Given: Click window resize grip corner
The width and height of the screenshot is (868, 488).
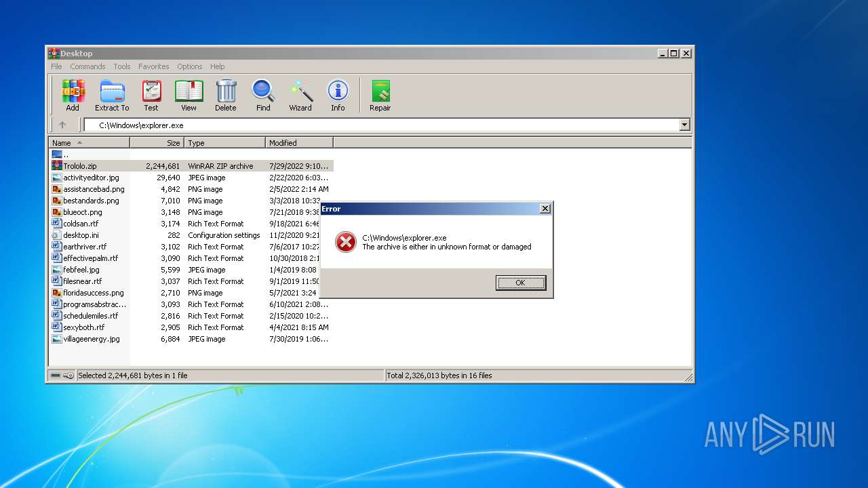Looking at the screenshot, I should tap(688, 376).
